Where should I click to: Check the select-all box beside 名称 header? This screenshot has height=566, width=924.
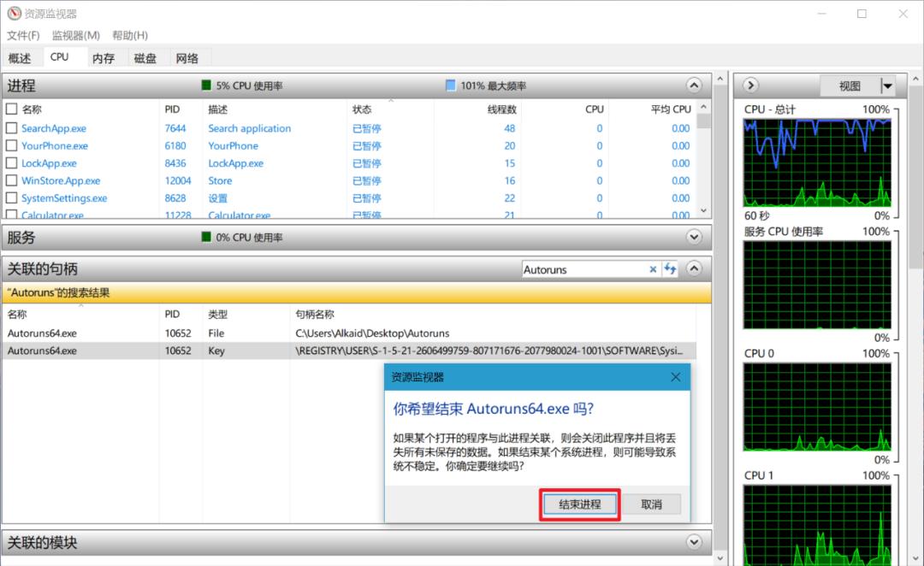coord(12,109)
